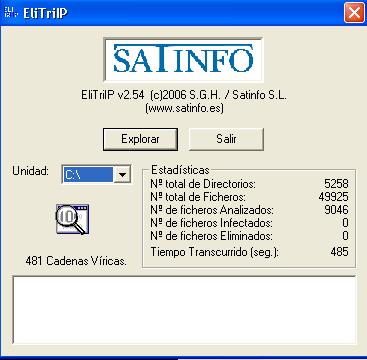Close the EliTriIP window

354,13
